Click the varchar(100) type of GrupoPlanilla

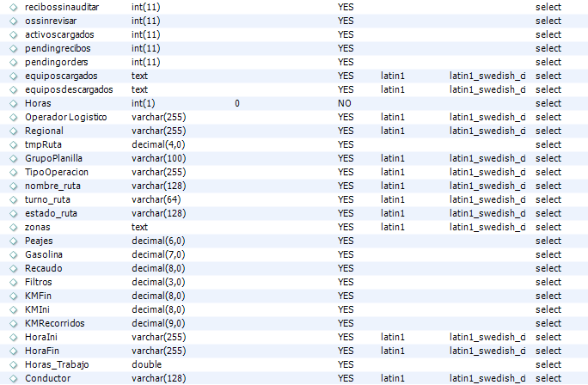tap(159, 159)
